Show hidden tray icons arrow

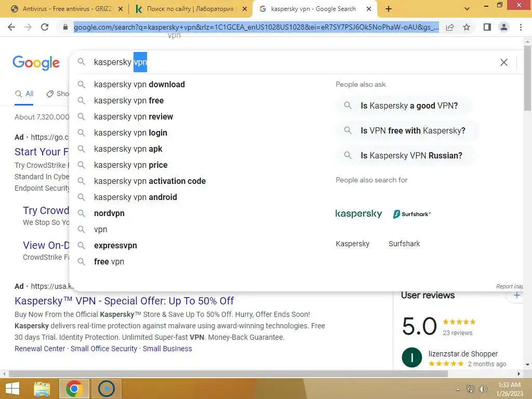click(458, 389)
